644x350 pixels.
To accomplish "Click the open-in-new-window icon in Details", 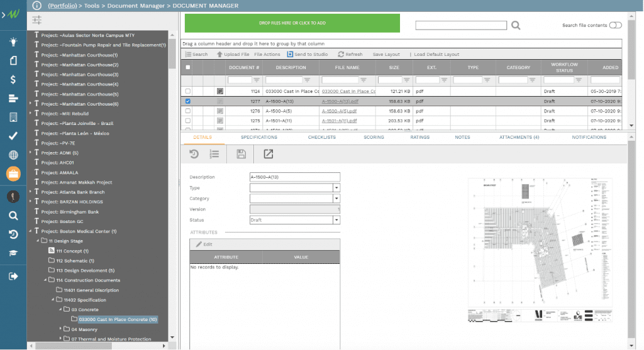I will [268, 154].
